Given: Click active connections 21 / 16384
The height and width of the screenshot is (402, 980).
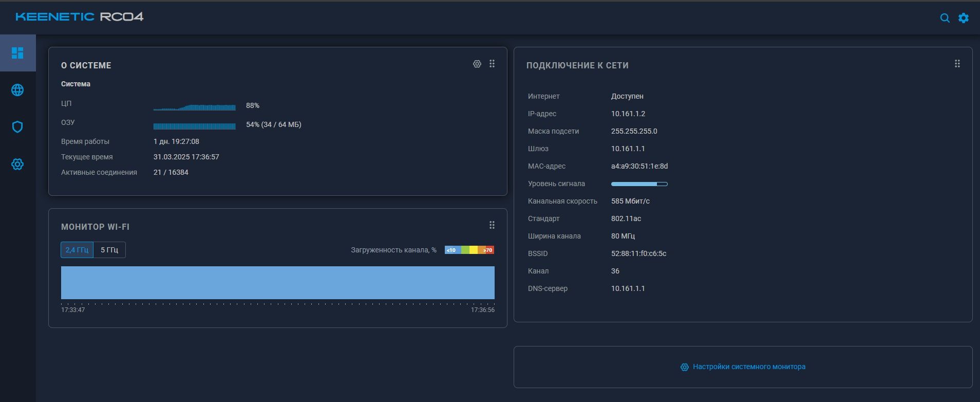Looking at the screenshot, I should point(171,172).
